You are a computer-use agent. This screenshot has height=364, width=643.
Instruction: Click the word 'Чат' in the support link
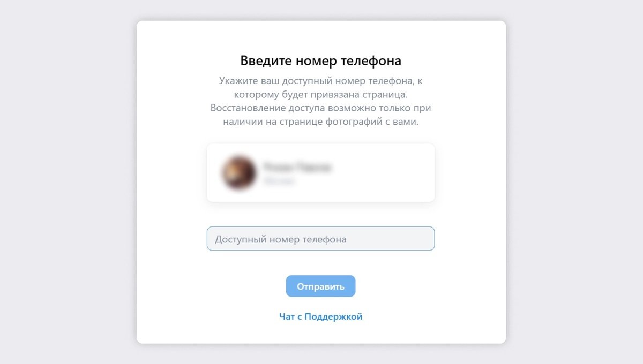coord(287,316)
